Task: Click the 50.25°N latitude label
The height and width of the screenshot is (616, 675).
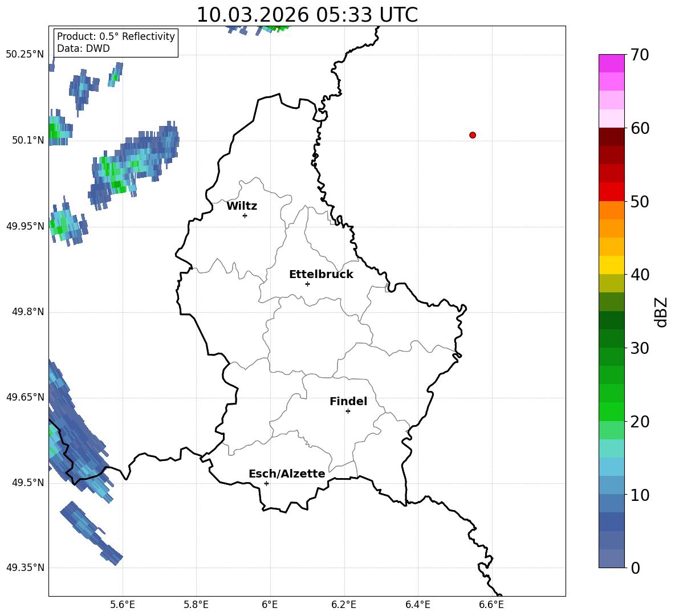Action: point(25,55)
